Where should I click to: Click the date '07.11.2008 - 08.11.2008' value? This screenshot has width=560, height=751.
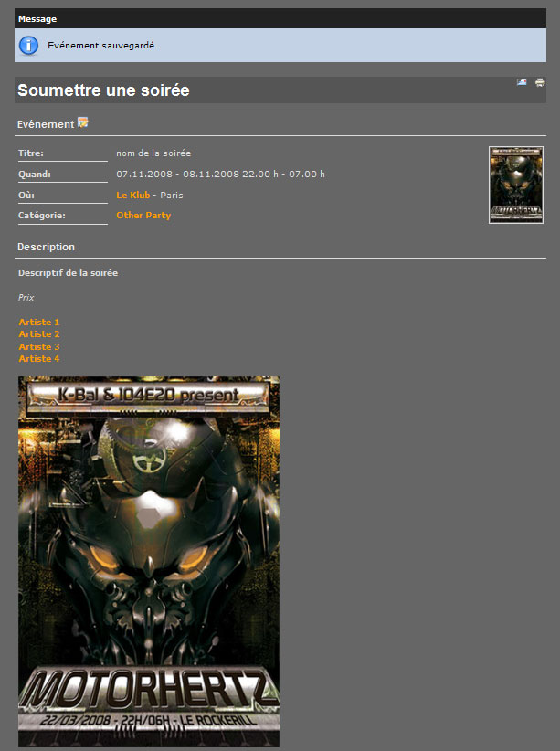pyautogui.click(x=178, y=174)
